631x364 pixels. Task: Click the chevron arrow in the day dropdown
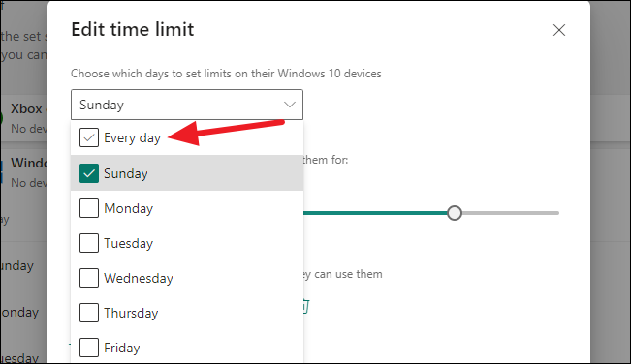290,105
